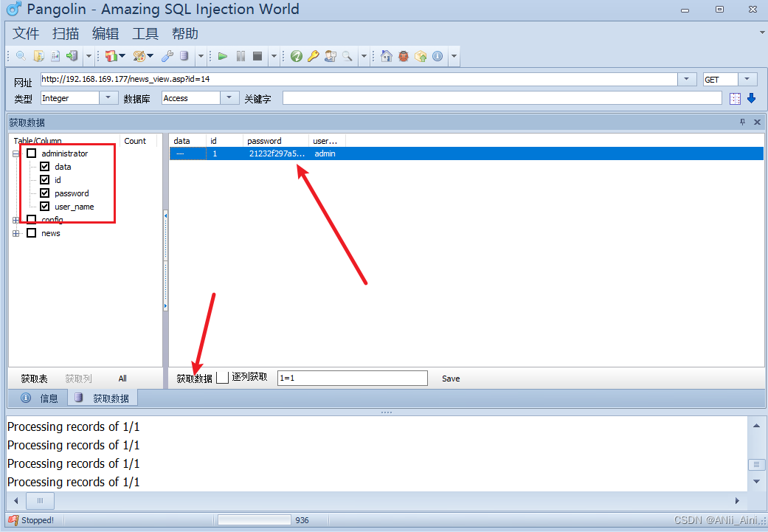Open the 工具 menu

click(x=145, y=33)
